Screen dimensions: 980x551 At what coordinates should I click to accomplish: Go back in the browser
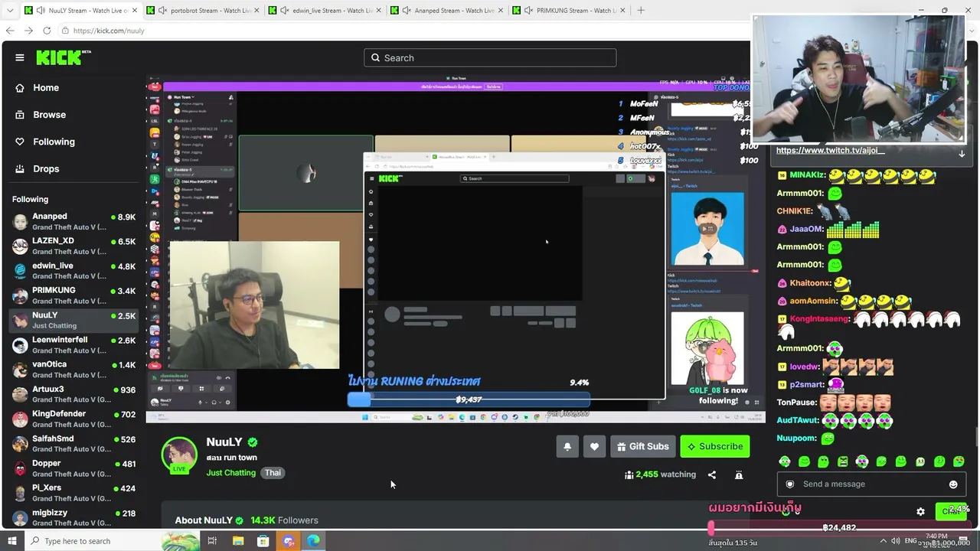[10, 31]
